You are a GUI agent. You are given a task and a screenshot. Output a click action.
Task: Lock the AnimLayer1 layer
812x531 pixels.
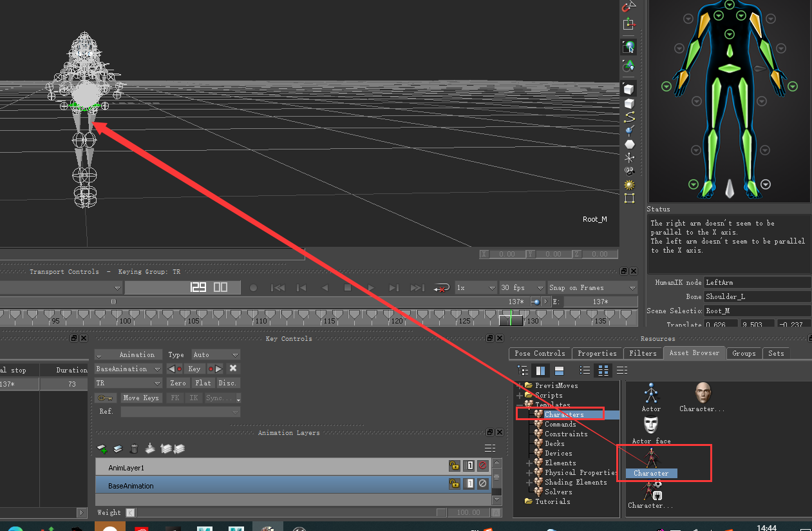[455, 465]
